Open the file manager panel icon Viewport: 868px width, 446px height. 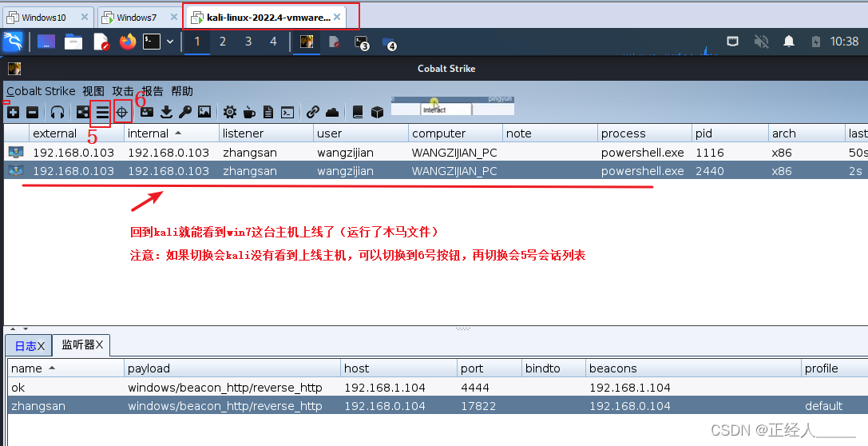(x=73, y=42)
